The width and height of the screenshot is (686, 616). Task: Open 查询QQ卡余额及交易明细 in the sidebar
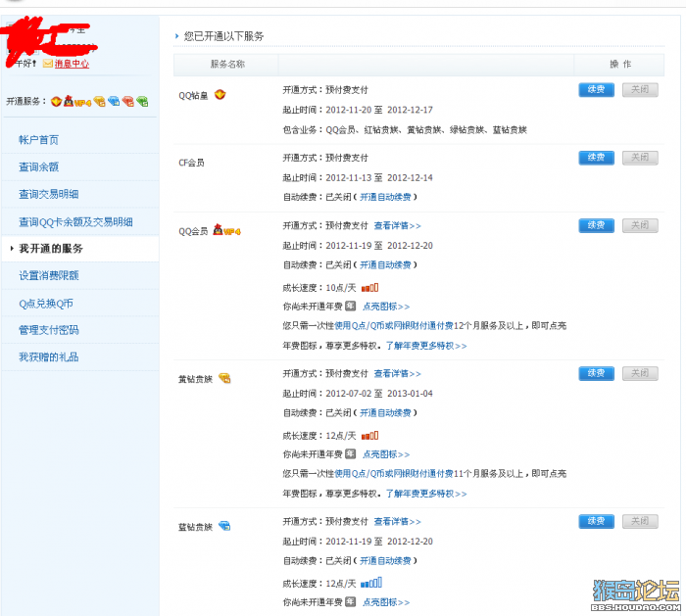pyautogui.click(x=75, y=222)
